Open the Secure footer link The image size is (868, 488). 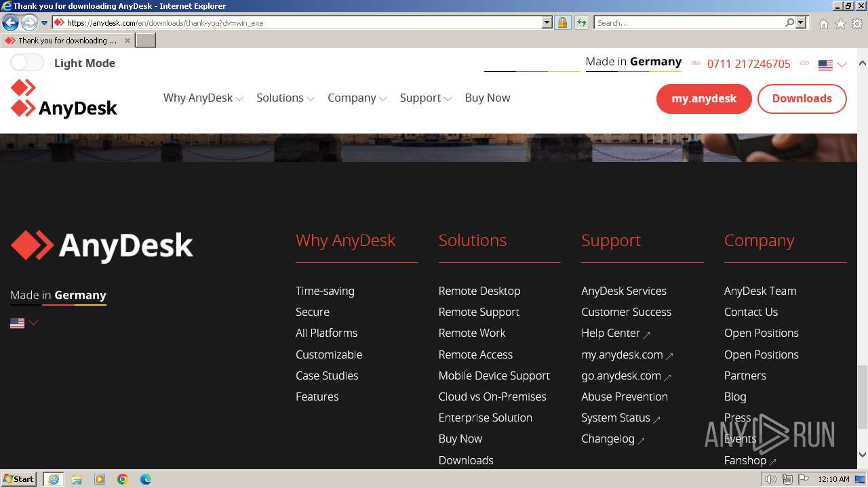pos(313,312)
